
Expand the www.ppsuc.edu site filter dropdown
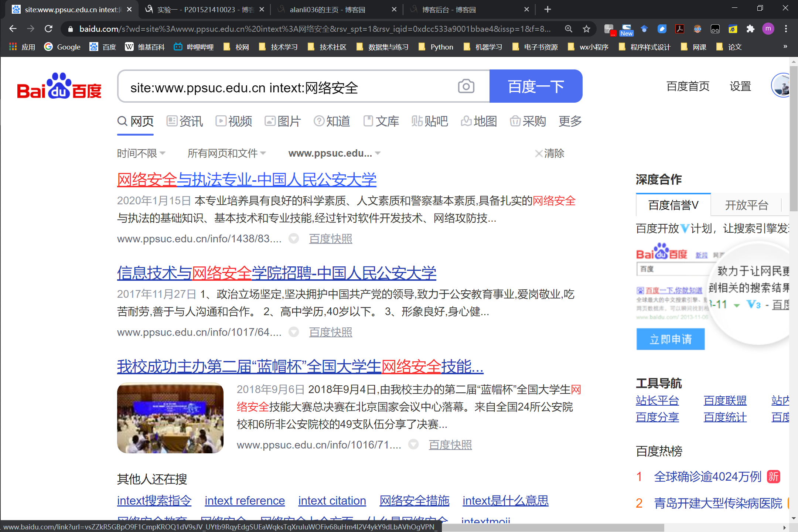point(334,153)
